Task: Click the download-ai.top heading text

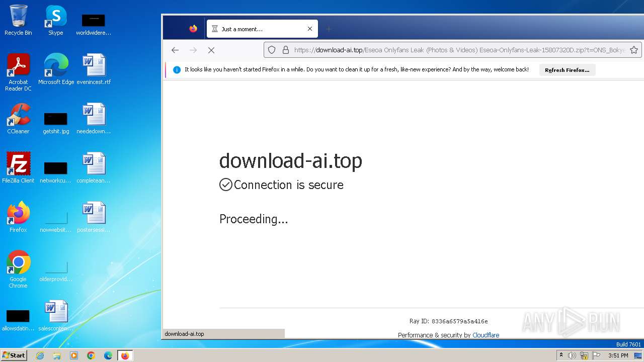Action: [x=291, y=161]
